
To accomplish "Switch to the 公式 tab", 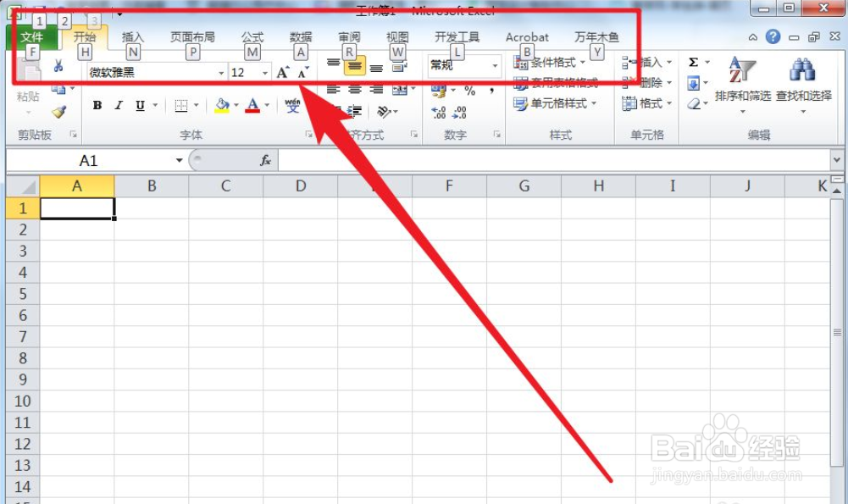I will (x=252, y=36).
